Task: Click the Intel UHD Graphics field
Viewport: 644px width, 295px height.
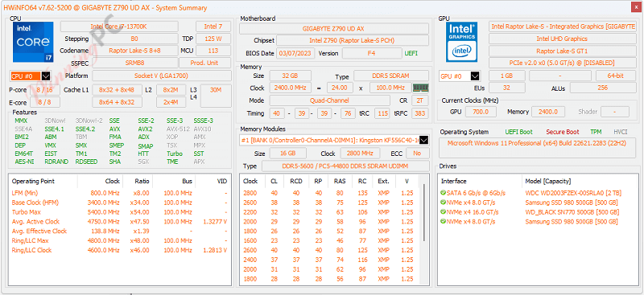Action: [x=562, y=39]
